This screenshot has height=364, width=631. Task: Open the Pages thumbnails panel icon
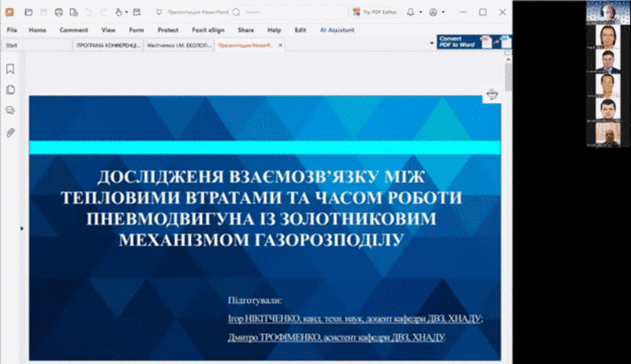10,90
